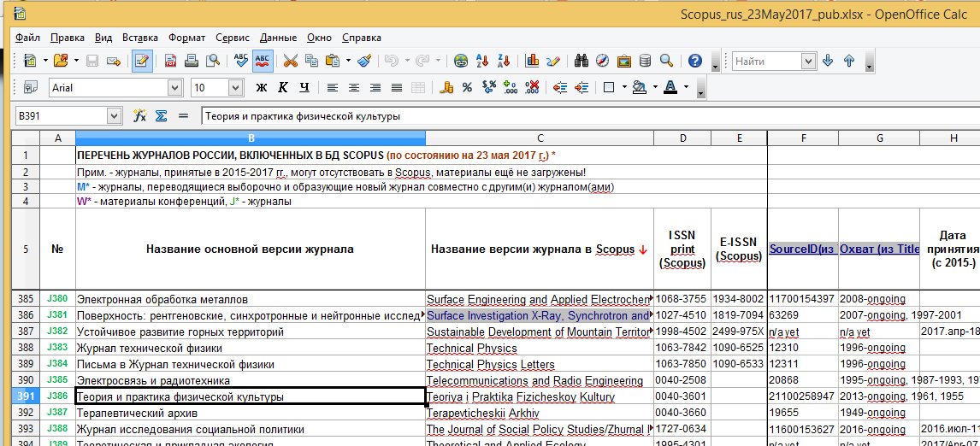Open the Данные menu
The image size is (980, 446).
click(x=278, y=38)
